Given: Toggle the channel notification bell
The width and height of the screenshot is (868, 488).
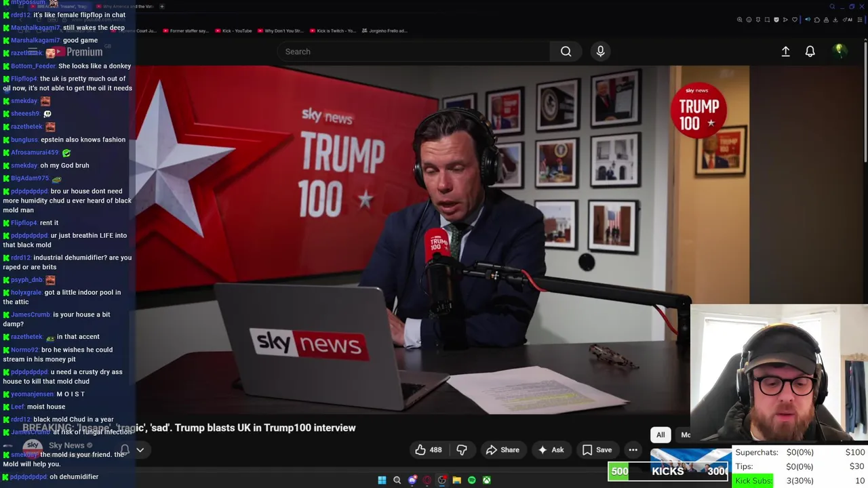Looking at the screenshot, I should pyautogui.click(x=125, y=449).
